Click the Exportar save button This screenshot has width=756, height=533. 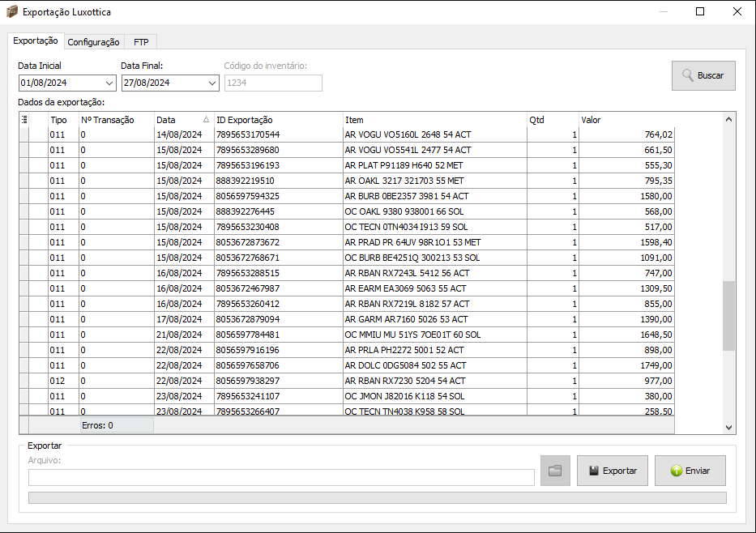613,471
